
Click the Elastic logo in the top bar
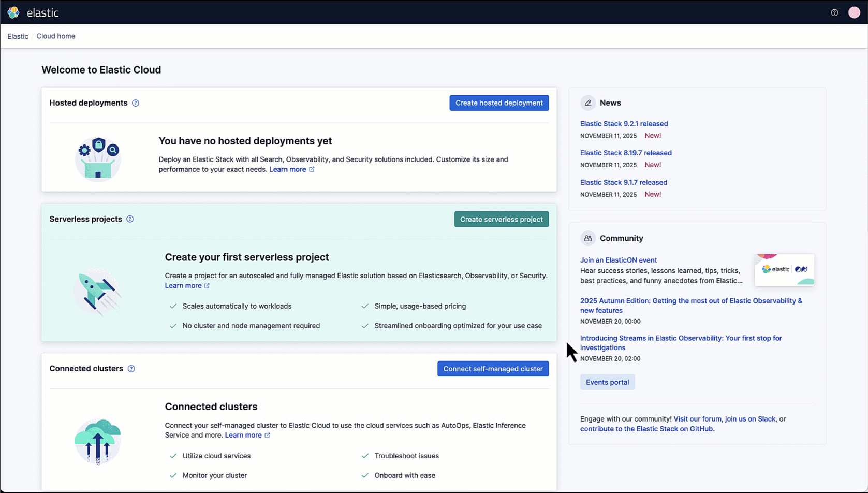pyautogui.click(x=13, y=12)
